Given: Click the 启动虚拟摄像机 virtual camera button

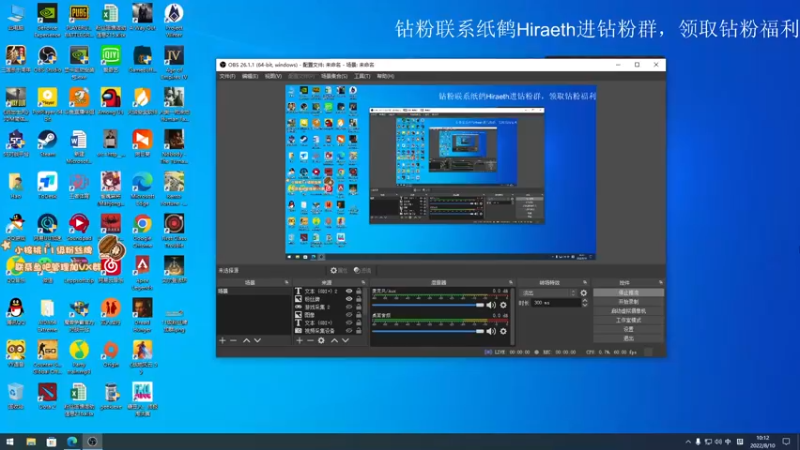Looking at the screenshot, I should pos(629,311).
